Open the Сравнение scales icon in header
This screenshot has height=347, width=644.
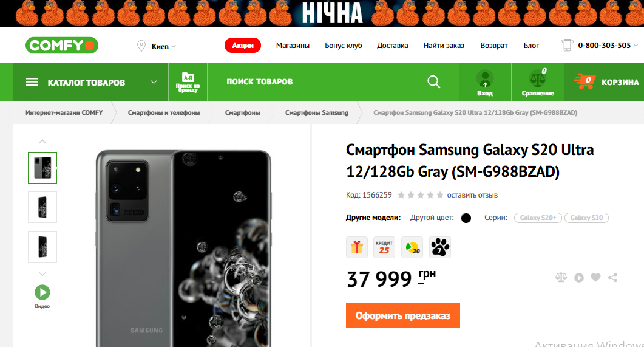tap(538, 83)
